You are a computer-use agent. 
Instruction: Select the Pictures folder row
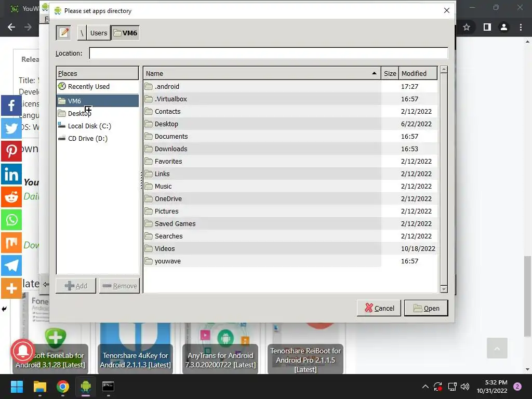(290, 211)
